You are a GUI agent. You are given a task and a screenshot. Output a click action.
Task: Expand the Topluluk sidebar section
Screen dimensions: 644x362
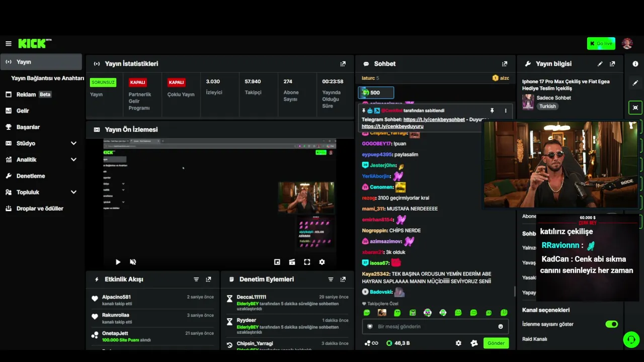coord(73,192)
